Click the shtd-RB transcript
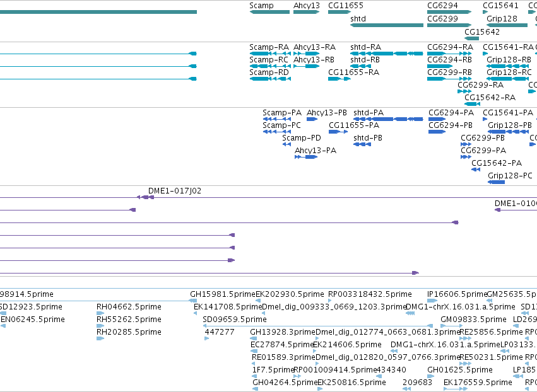Screen dimensions: 537x392 [360, 66]
